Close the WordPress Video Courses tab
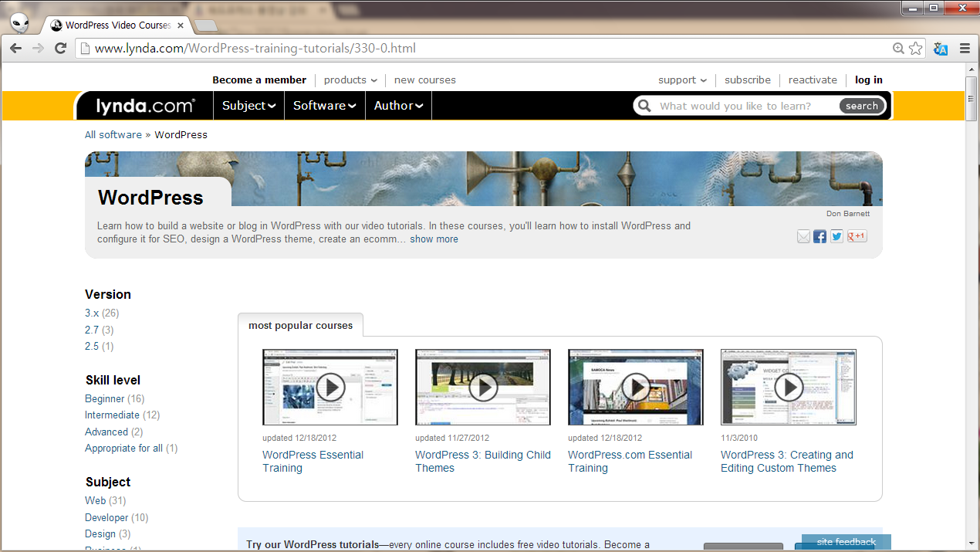The width and height of the screenshot is (980, 552). pos(181,25)
